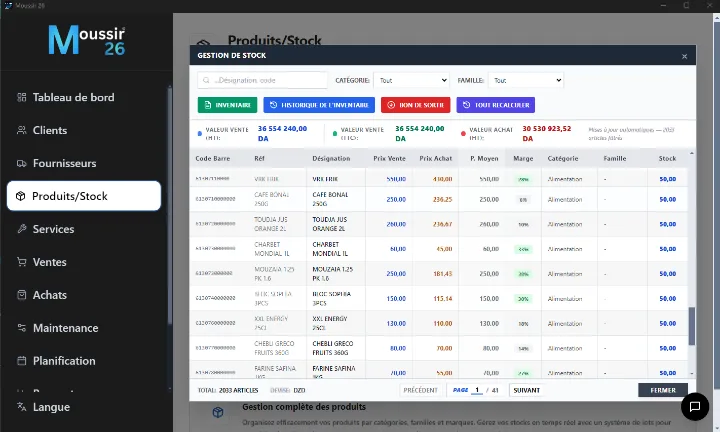Click the Tableau de bord dashboard icon

tap(22, 97)
